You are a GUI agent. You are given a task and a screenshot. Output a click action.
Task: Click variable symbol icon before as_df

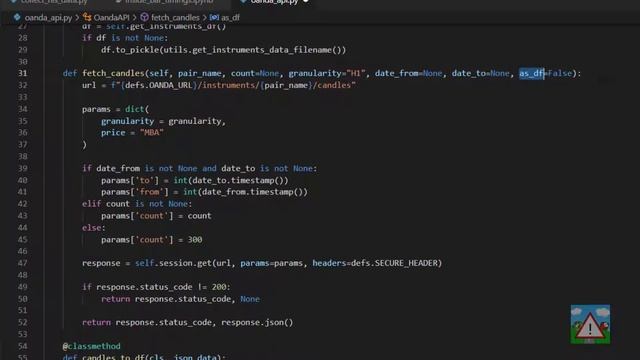pyautogui.click(x=214, y=17)
